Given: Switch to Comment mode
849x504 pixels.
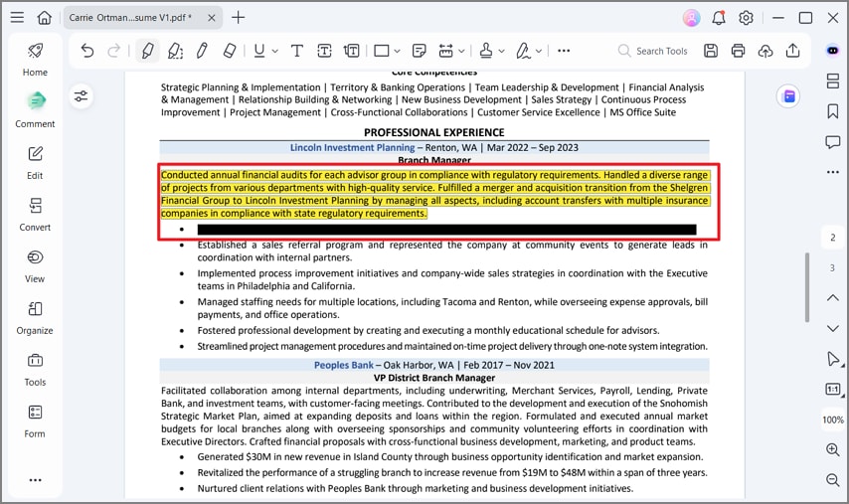Looking at the screenshot, I should click(x=35, y=110).
